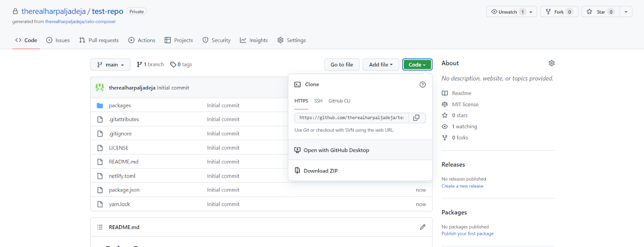The height and width of the screenshot is (247, 644).
Task: Open the Add file dropdown
Action: [x=380, y=65]
